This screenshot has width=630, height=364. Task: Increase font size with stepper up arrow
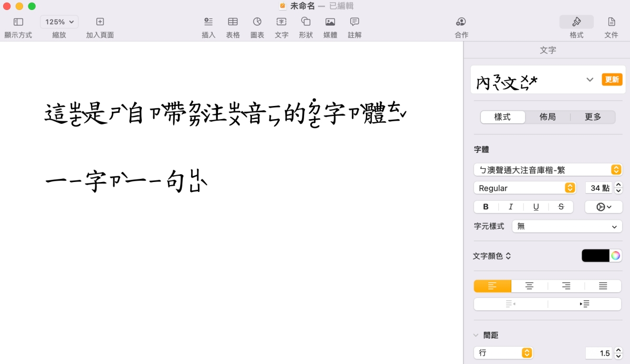[618, 185]
